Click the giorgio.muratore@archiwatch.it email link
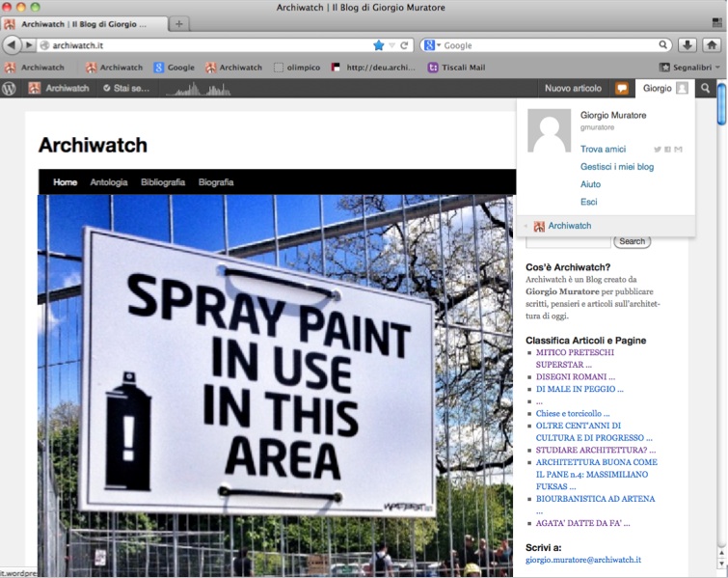Viewport: 728px width, 578px height. (583, 560)
